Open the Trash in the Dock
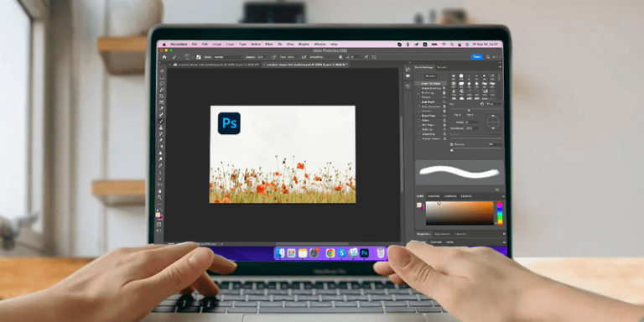Image resolution: width=644 pixels, height=322 pixels. (x=382, y=253)
